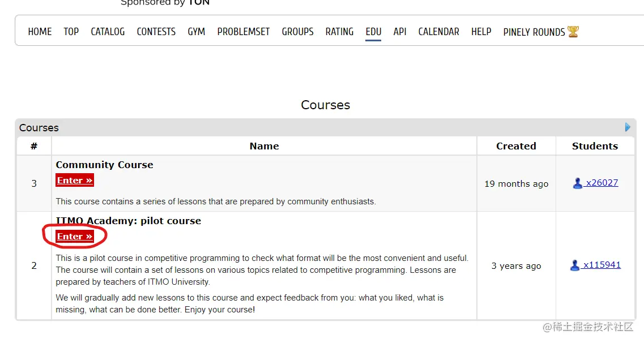Open the API page

pyautogui.click(x=400, y=32)
